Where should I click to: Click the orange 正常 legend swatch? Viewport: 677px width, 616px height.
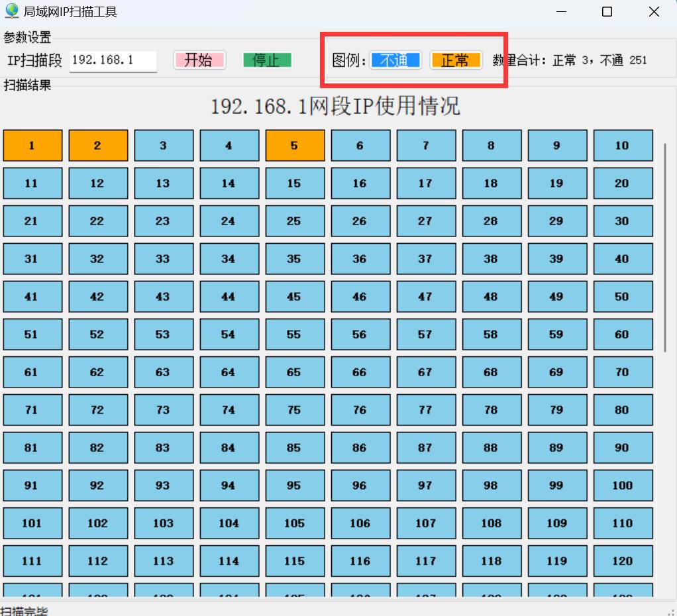(456, 60)
